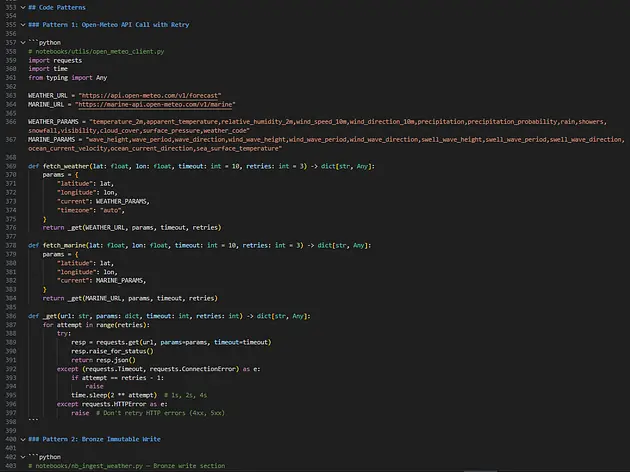Fold the python code block at line 357

[x=23, y=43]
